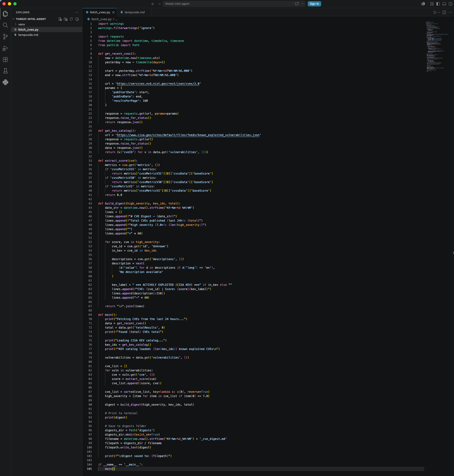The width and height of the screenshot is (454, 476).
Task: Open Customize Layout menu
Action: (432, 4)
